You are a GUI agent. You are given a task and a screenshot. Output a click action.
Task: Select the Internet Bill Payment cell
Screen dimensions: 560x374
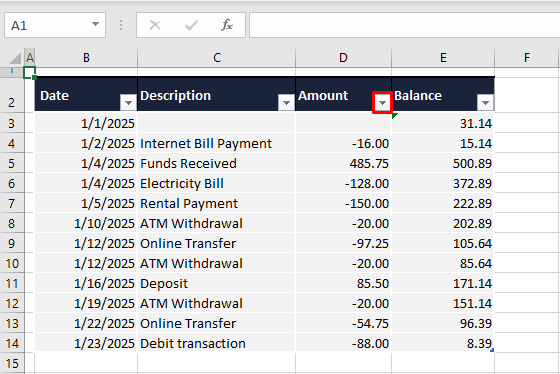click(x=216, y=143)
